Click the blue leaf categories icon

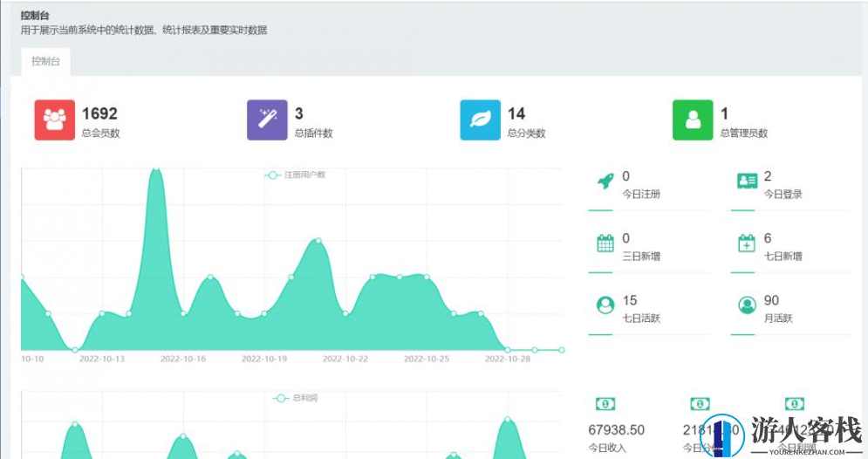[x=480, y=120]
